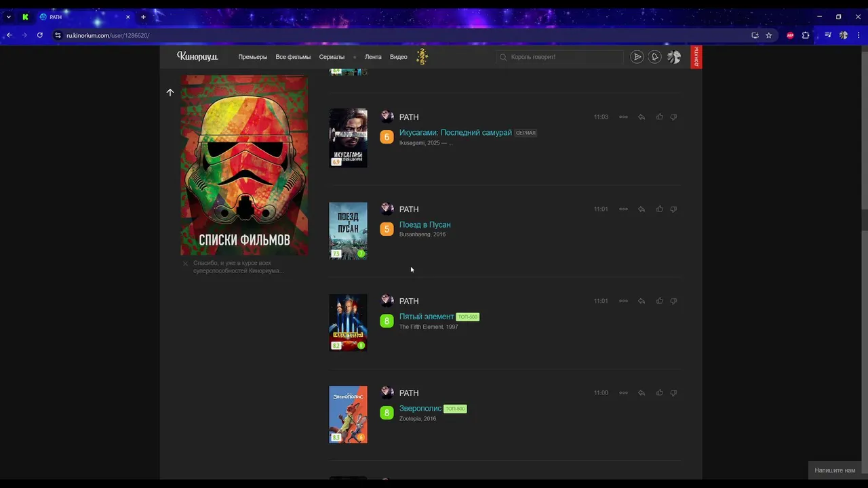Screen dimensions: 868x488
Task: Click rating badge 8 for Пятый элемент
Action: pyautogui.click(x=387, y=321)
